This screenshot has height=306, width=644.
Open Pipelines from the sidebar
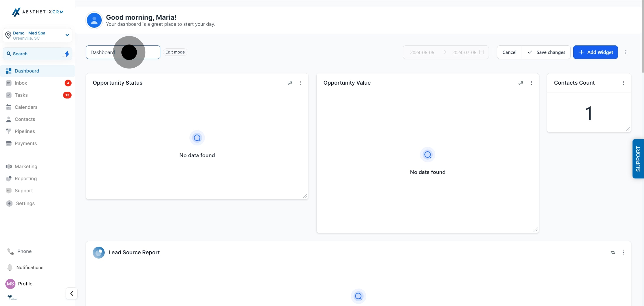click(x=25, y=131)
